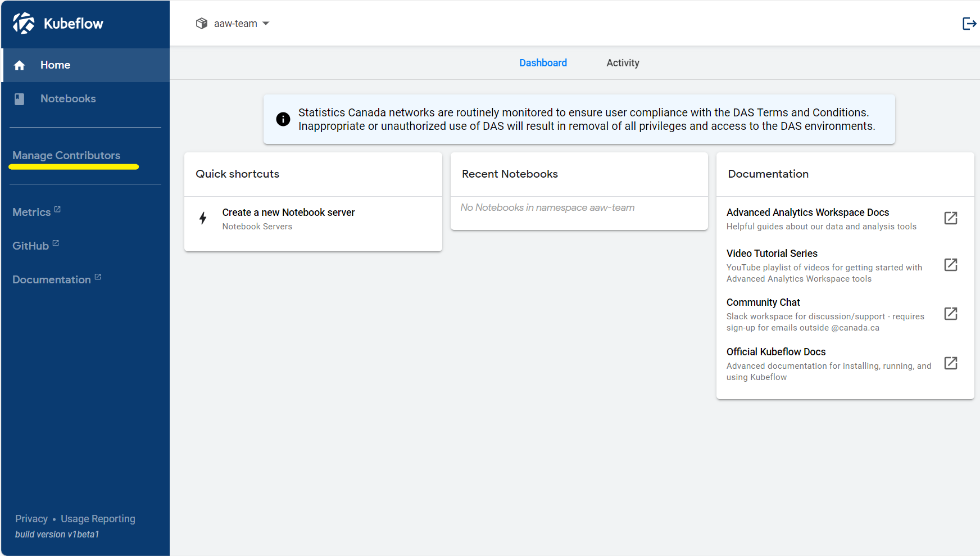Open Notebooks in the sidebar
The image size is (980, 556).
(x=85, y=99)
